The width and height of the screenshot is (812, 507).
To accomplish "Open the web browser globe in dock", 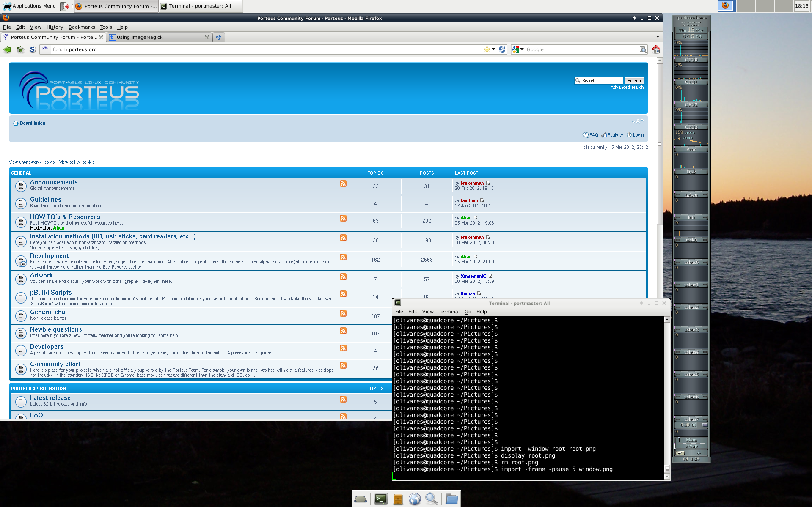I will pyautogui.click(x=414, y=499).
